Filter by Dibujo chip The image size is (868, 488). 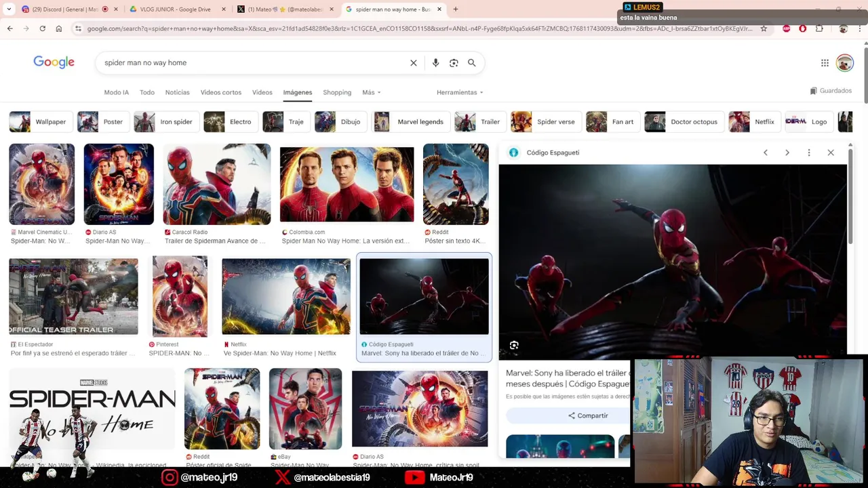pos(340,122)
